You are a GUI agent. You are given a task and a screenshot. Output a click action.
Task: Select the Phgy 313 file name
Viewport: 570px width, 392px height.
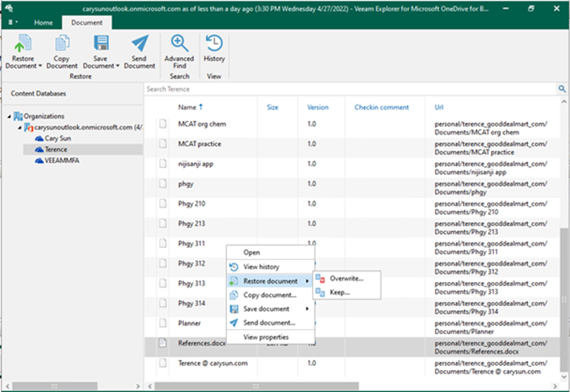(191, 283)
